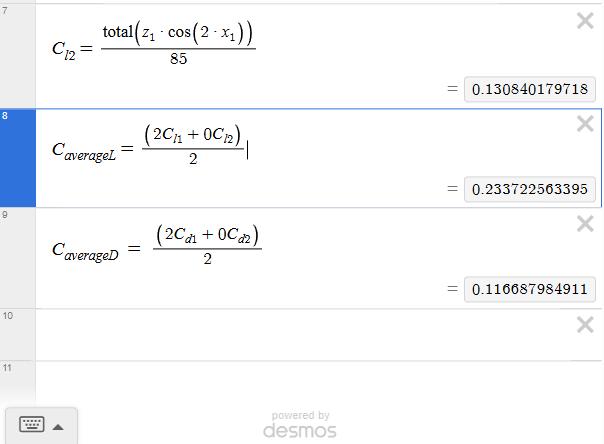
Task: Select the row 8 index tab
Action: (17, 158)
